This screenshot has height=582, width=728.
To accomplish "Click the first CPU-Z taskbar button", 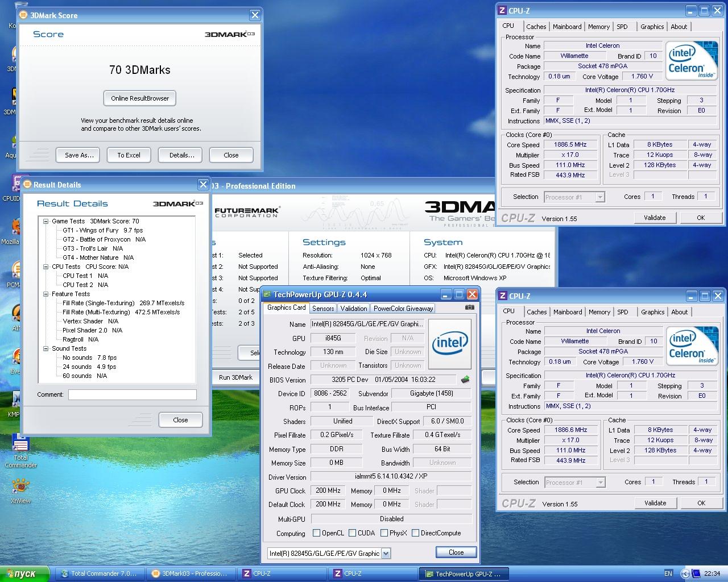I will point(282,573).
